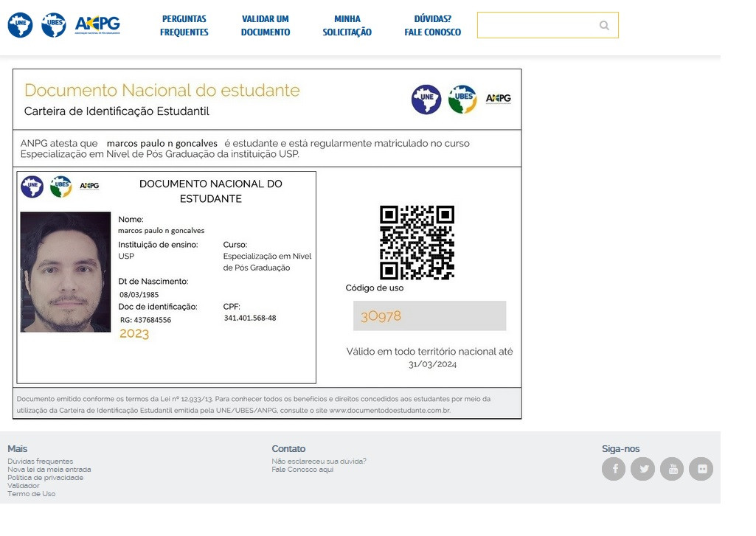Click the ANPG logo in the document title banner

[499, 98]
